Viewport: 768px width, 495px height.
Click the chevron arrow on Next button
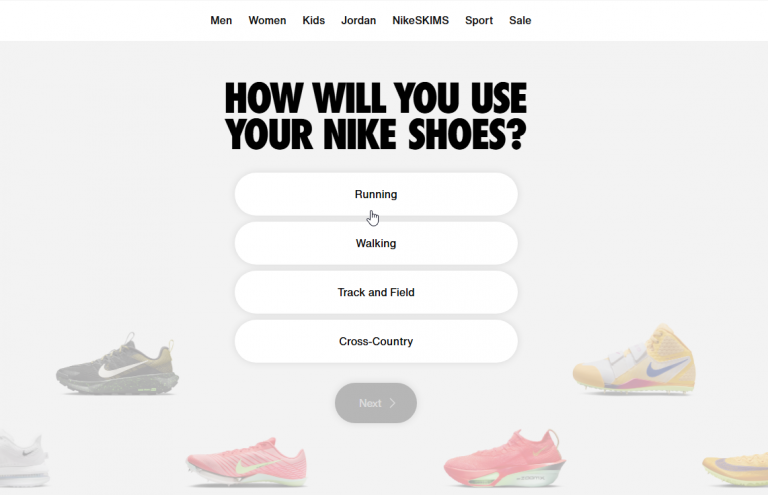tap(392, 403)
